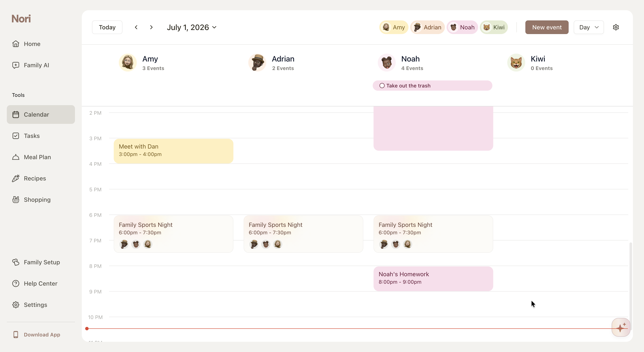
Task: Click the current time red marker dot
Action: point(87,329)
